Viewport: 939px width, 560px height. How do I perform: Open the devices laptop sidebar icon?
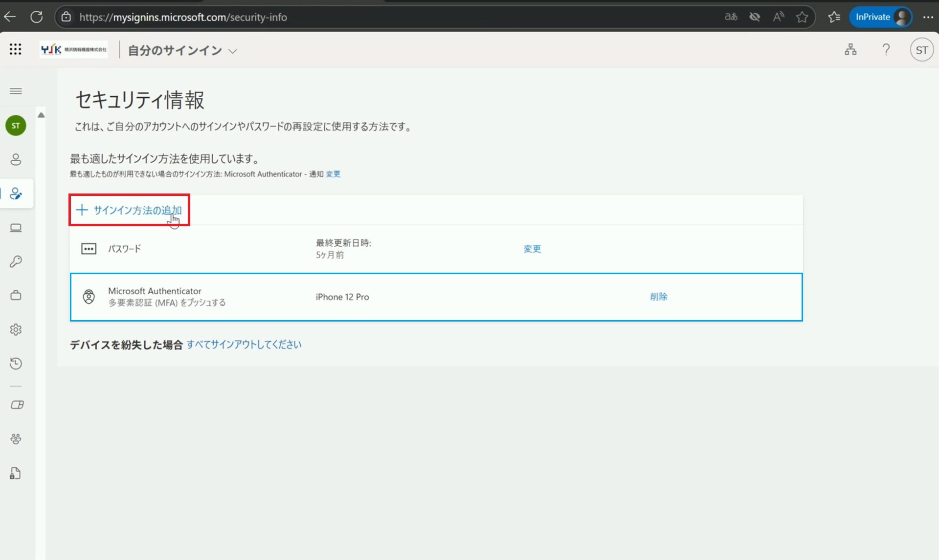(16, 228)
